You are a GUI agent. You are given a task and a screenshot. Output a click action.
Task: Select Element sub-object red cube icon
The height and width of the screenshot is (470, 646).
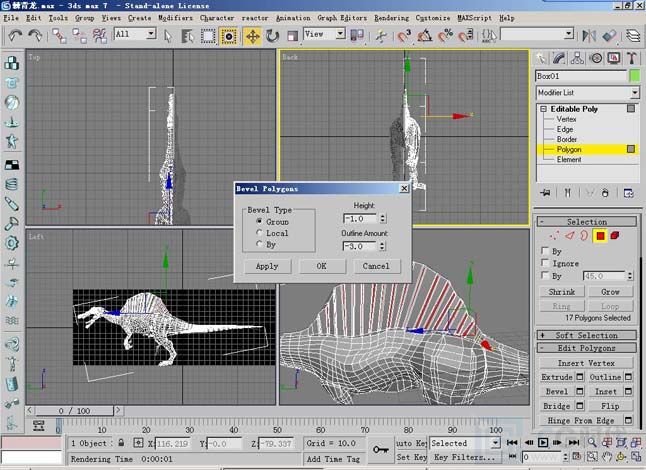click(615, 236)
